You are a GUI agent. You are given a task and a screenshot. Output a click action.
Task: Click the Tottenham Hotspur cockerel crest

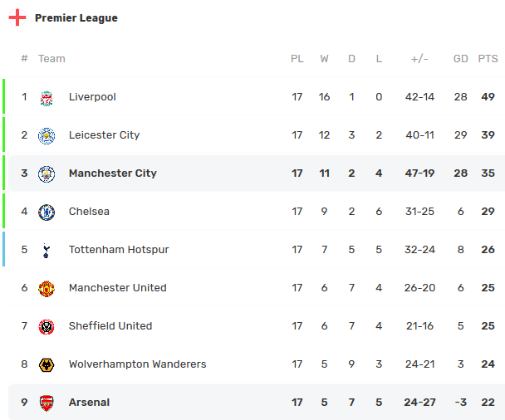tap(47, 250)
